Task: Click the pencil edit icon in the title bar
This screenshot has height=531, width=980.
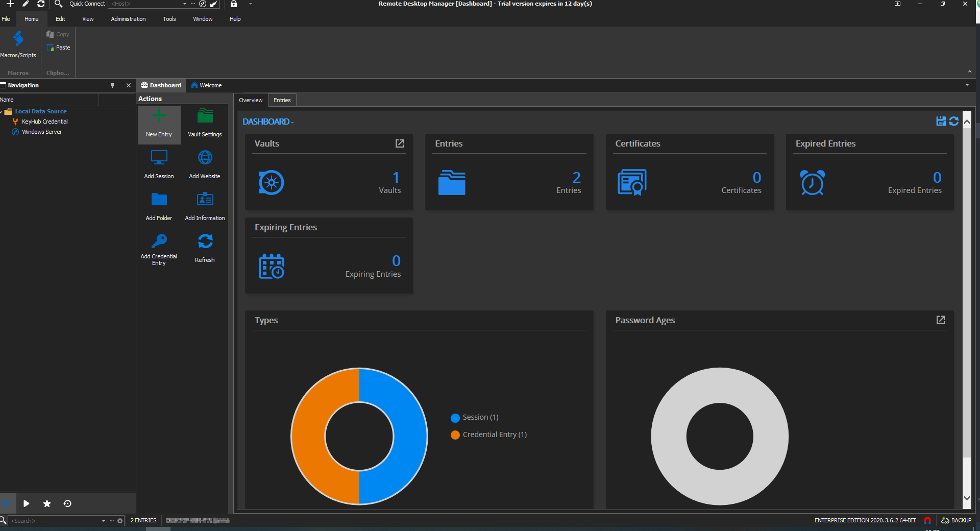Action: 26,4
